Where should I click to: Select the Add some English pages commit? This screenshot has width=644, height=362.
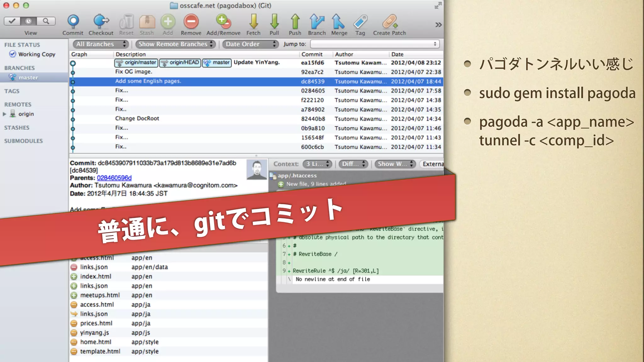point(256,81)
